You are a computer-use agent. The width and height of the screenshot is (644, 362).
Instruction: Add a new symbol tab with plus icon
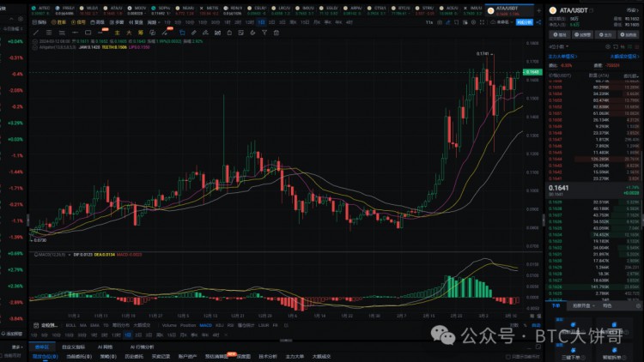click(539, 10)
